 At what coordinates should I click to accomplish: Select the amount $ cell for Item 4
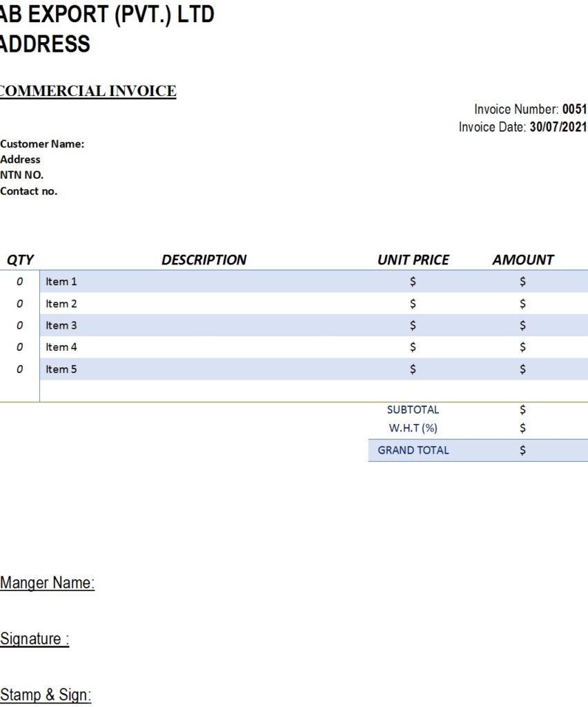coord(522,347)
